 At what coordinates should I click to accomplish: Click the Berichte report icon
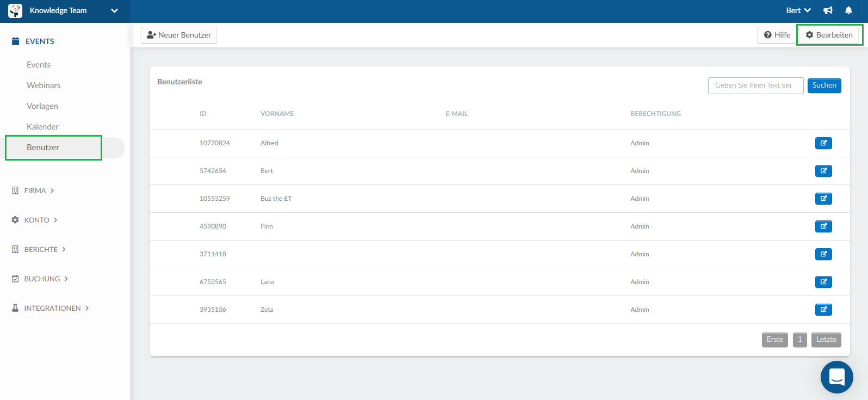[x=15, y=249]
